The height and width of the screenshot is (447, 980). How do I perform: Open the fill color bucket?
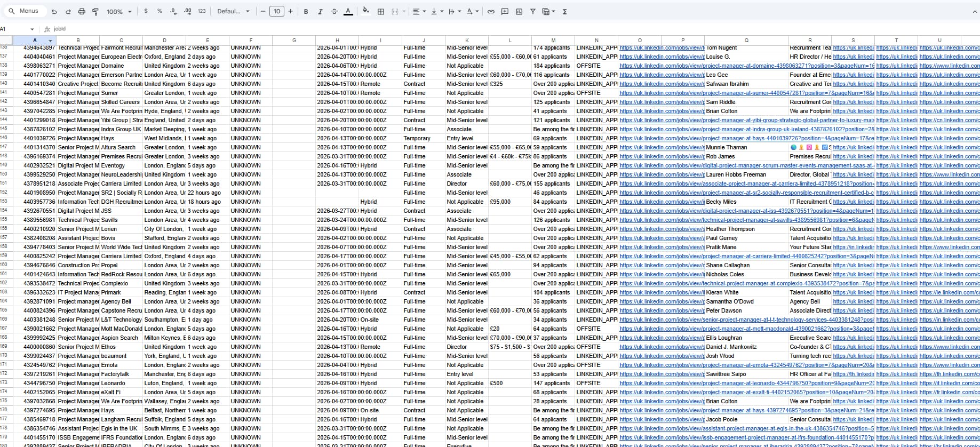pos(365,11)
